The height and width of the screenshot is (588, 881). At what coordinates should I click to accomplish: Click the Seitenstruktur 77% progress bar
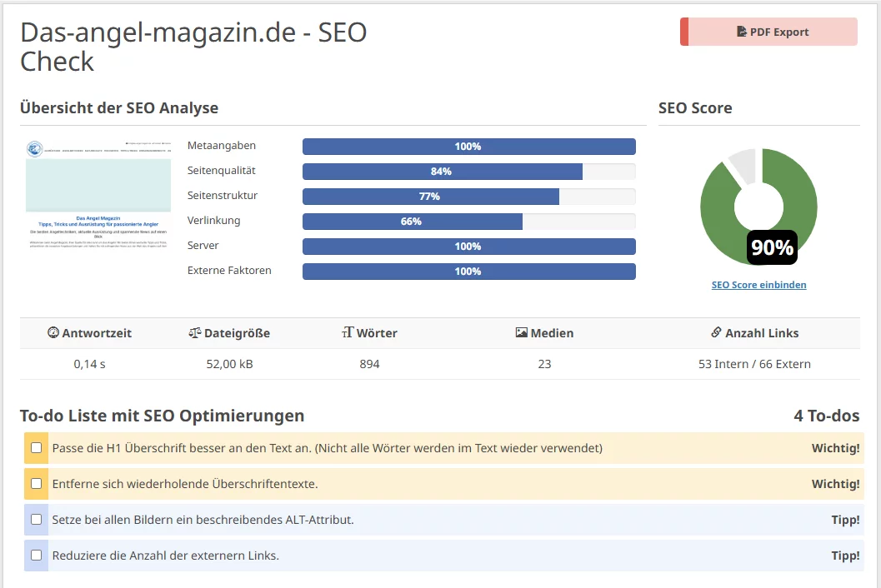point(469,196)
